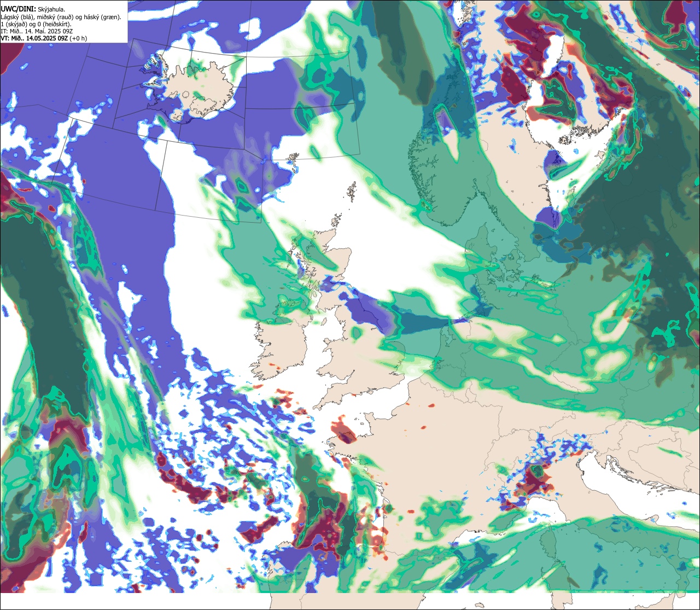Click the 'VT: Mið.. 14.05.2025 09Z (+0 h)' line
The image size is (700, 610).
point(44,38)
